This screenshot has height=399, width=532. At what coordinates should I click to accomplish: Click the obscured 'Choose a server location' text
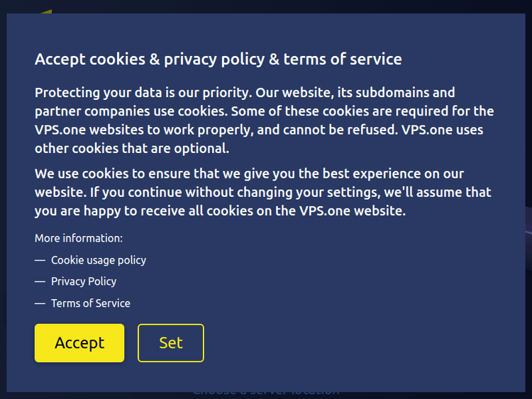click(x=266, y=392)
